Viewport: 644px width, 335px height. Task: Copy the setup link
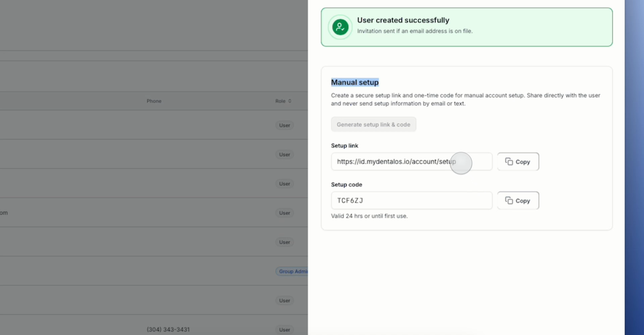(518, 162)
